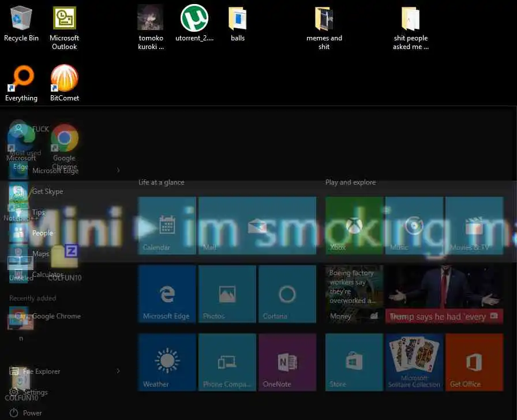Open the Calendar tile
Viewport: 517px width, 420px height.
tap(167, 226)
